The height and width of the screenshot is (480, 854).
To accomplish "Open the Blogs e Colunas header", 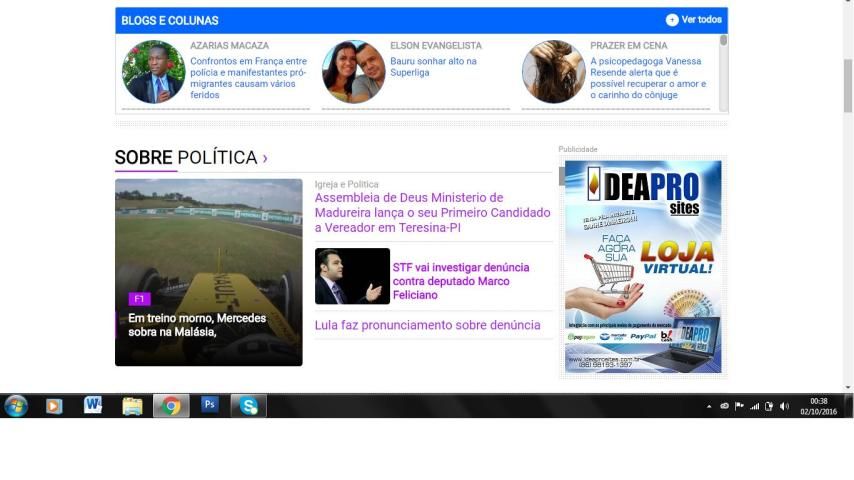I will (170, 20).
